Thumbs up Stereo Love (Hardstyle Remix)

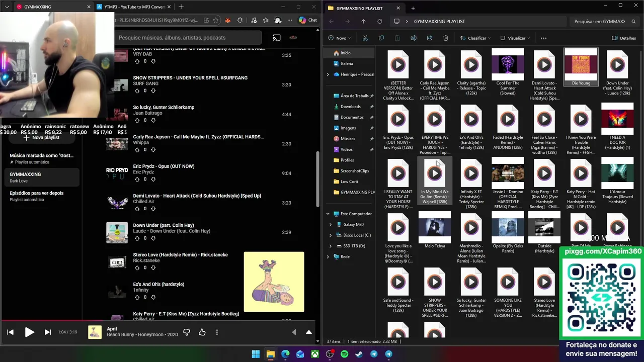point(137,267)
